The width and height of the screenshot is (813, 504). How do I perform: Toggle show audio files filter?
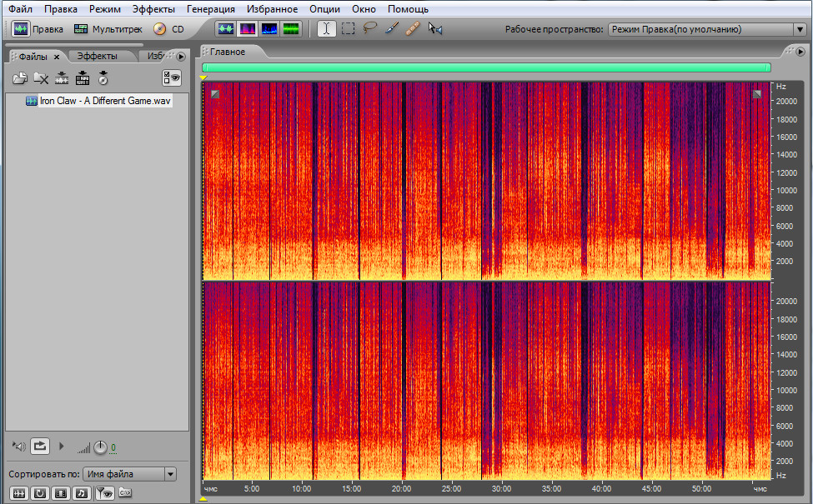tap(18, 492)
